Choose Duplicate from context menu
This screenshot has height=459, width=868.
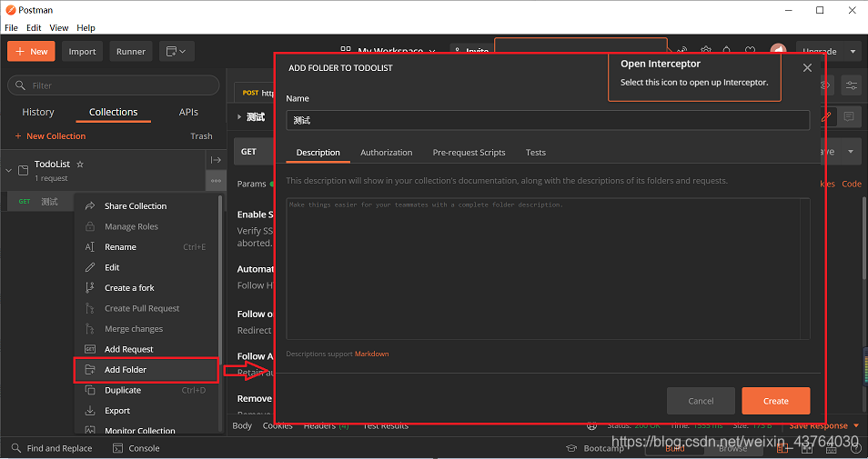coord(146,390)
